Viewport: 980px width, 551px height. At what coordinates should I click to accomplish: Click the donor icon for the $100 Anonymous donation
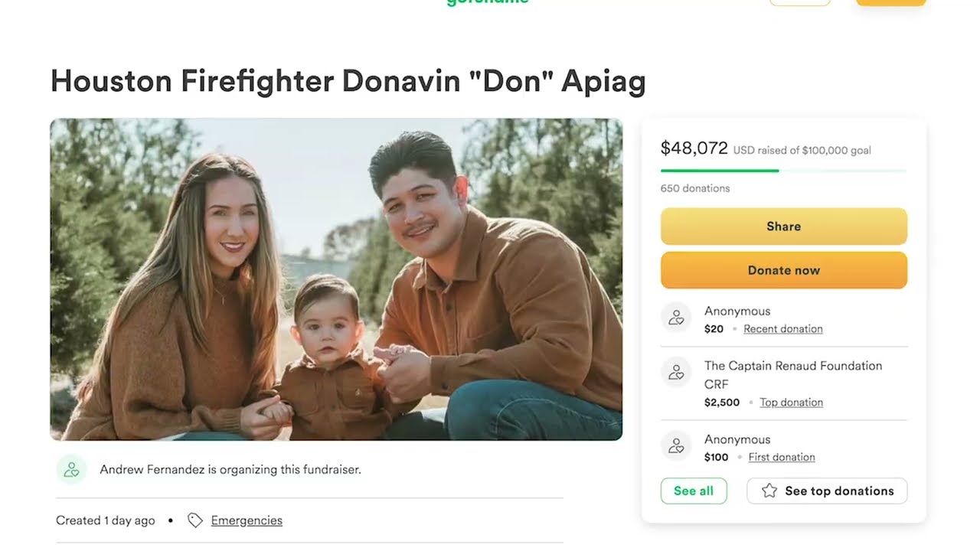coord(676,446)
